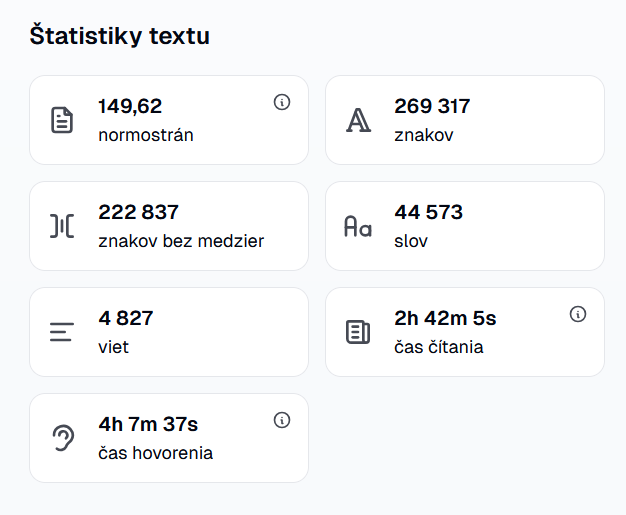Show info about čas čítania
The height and width of the screenshot is (515, 626).
tap(578, 314)
